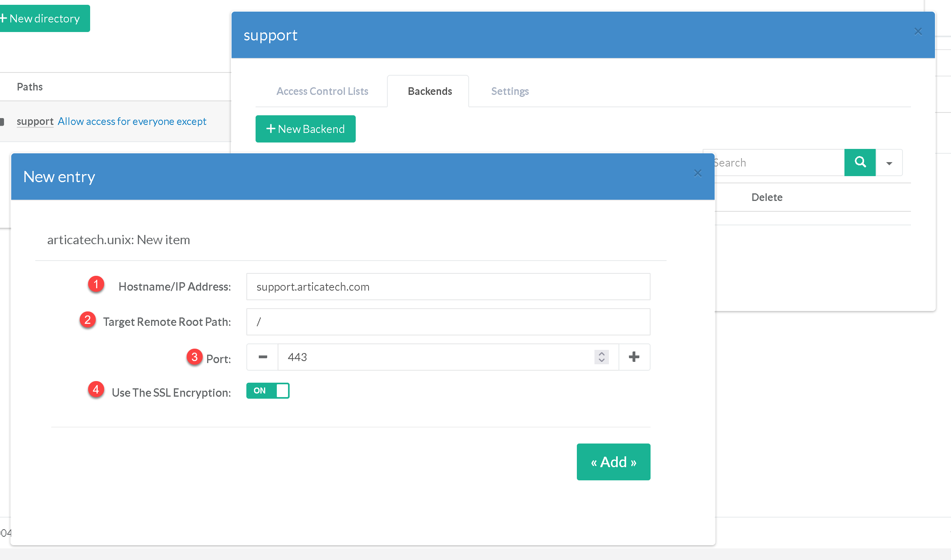Open dropdown arrow next to search button

889,163
